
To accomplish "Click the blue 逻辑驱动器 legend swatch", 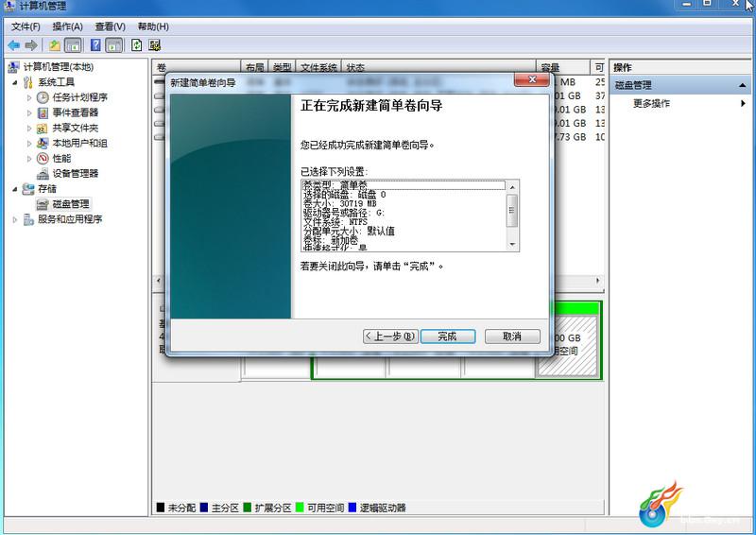I will pos(352,507).
